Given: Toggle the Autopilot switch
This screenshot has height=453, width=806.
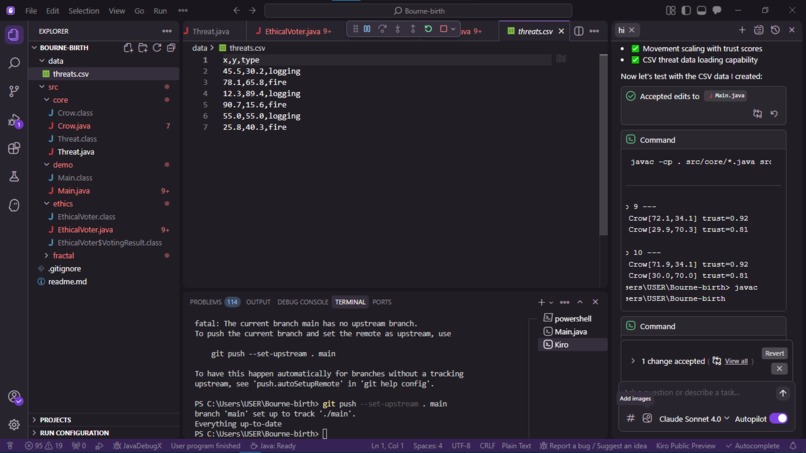Looking at the screenshot, I should [x=778, y=418].
